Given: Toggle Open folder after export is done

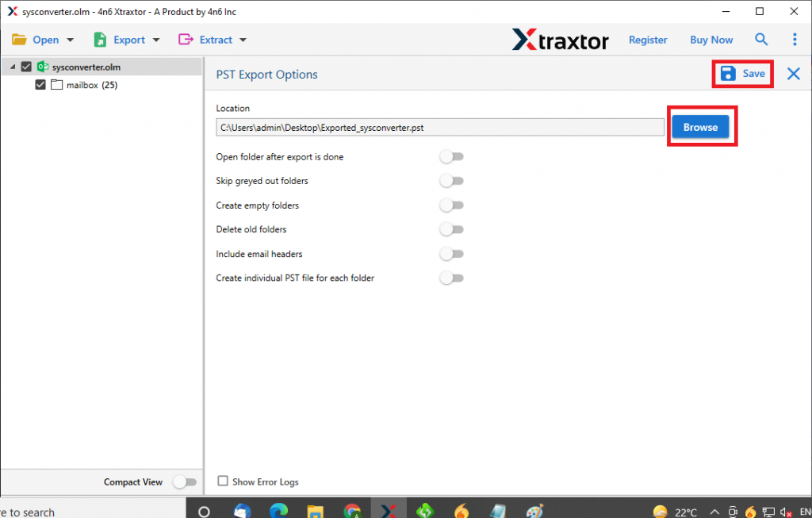Looking at the screenshot, I should click(451, 157).
